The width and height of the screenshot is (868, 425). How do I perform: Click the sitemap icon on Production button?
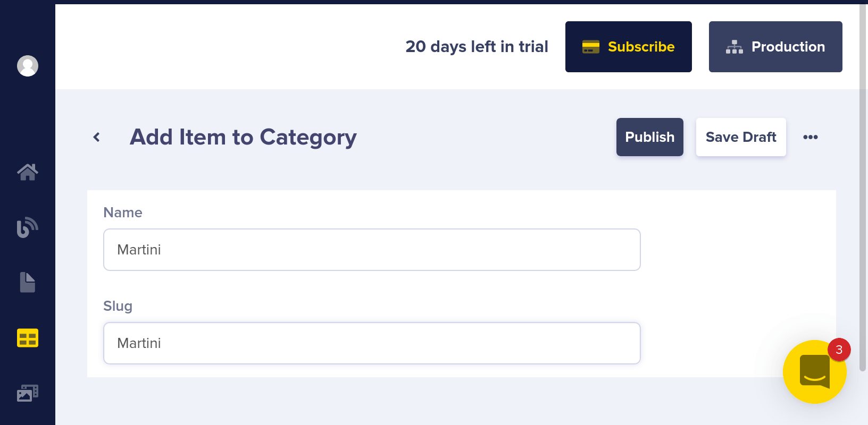734,47
